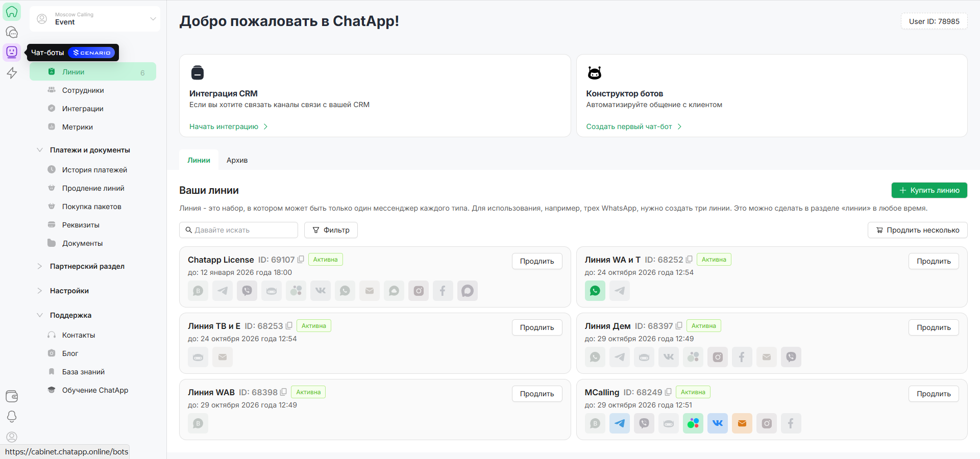Open the wallet icon in left rail
The height and width of the screenshot is (459, 980).
[x=12, y=396]
